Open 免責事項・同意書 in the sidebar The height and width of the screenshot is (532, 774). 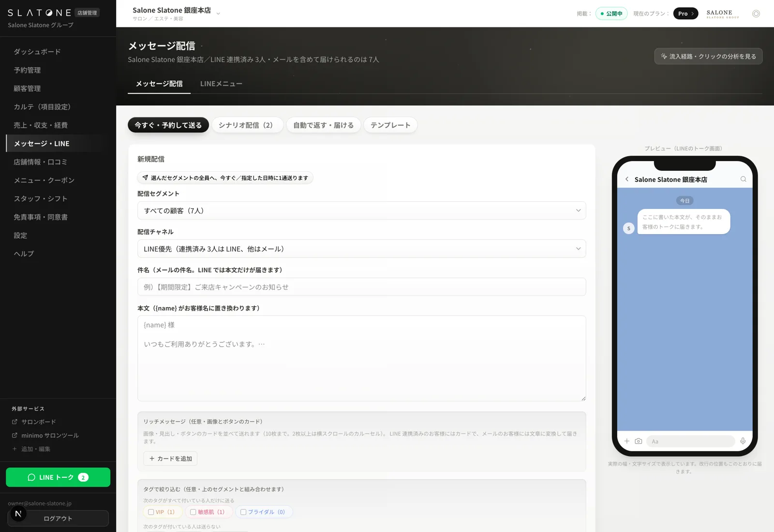pos(58,217)
